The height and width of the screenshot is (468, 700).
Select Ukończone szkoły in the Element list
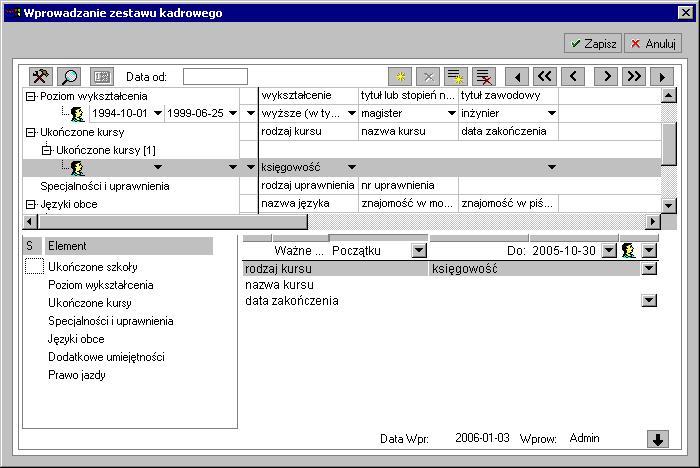92,267
